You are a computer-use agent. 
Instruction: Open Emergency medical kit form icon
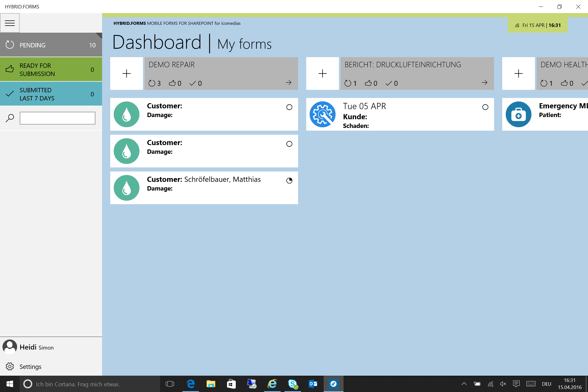tap(519, 114)
